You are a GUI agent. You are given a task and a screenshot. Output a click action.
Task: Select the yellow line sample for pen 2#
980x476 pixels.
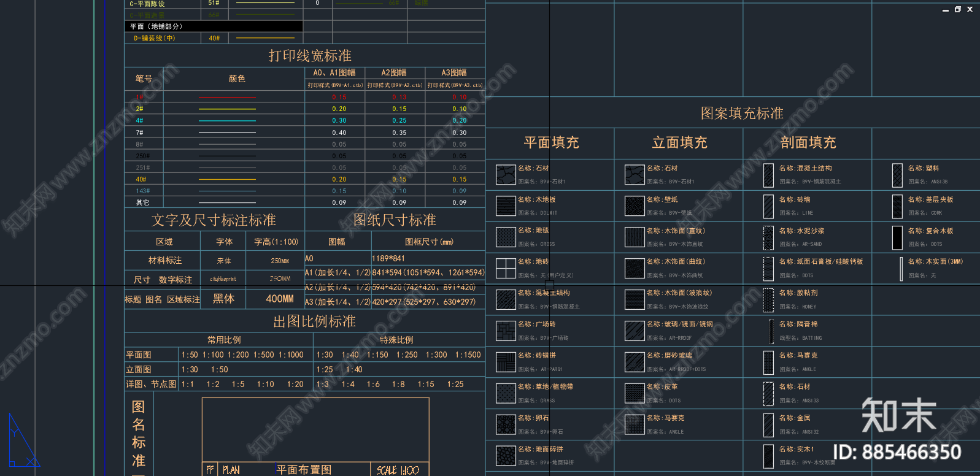click(x=227, y=109)
